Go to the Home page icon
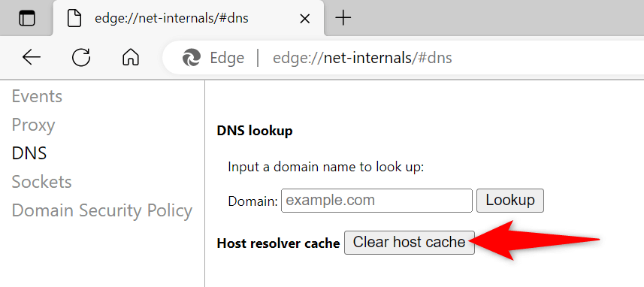This screenshot has width=644, height=287. pyautogui.click(x=131, y=58)
